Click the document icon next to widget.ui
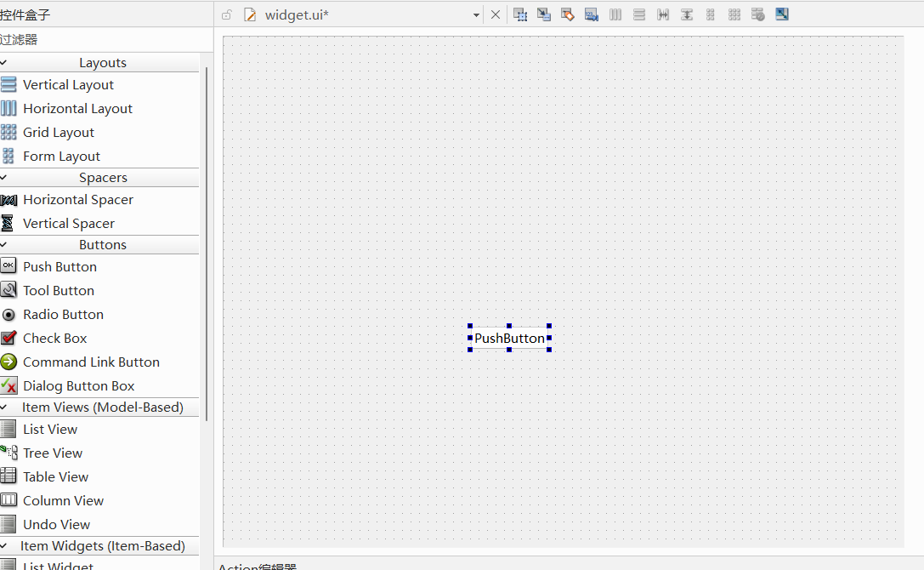The width and height of the screenshot is (924, 570). pos(250,14)
